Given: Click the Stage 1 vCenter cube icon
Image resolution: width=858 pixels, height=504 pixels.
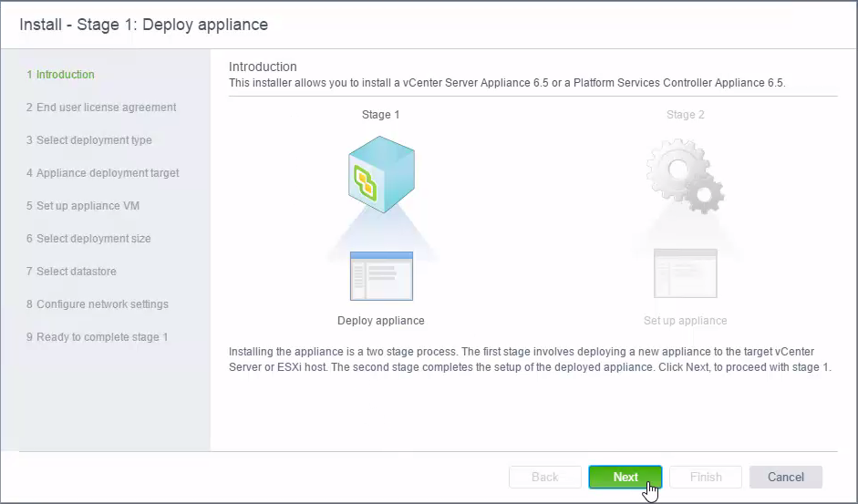Looking at the screenshot, I should [381, 174].
